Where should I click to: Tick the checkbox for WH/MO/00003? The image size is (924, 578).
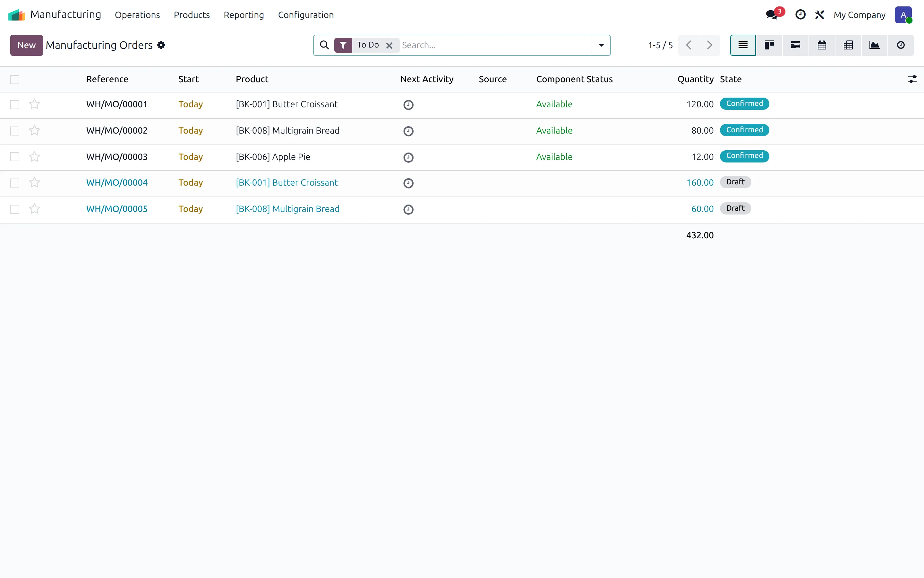point(15,157)
